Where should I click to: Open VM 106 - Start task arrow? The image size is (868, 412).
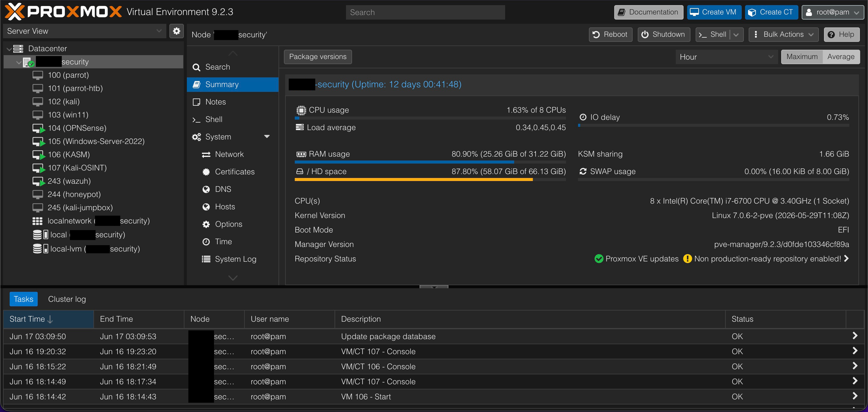tap(855, 396)
